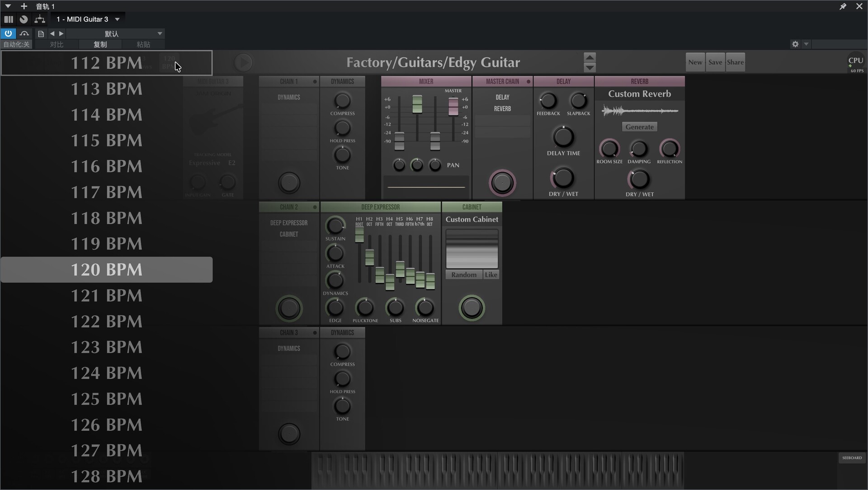Open the gear settings icon
Viewport: 868px width, 490px height.
(x=795, y=44)
